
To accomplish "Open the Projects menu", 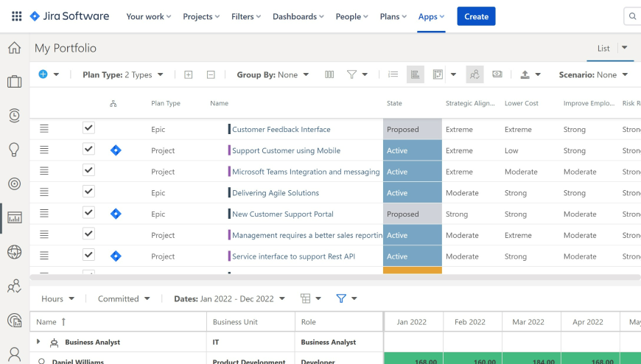I will pyautogui.click(x=201, y=16).
